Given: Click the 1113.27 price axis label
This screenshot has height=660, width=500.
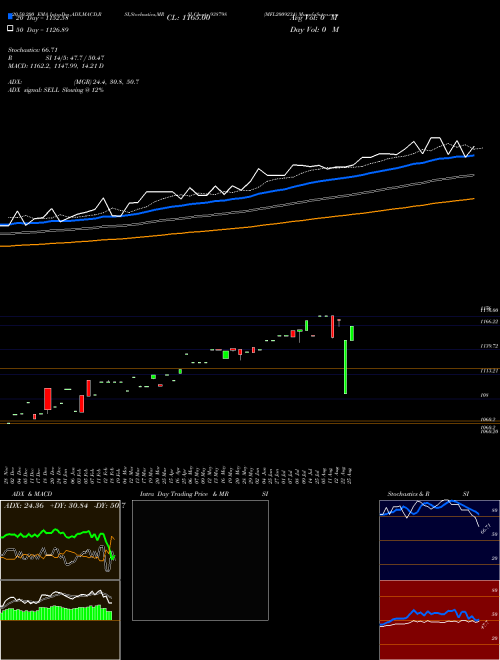Looking at the screenshot, I should coord(490,371).
